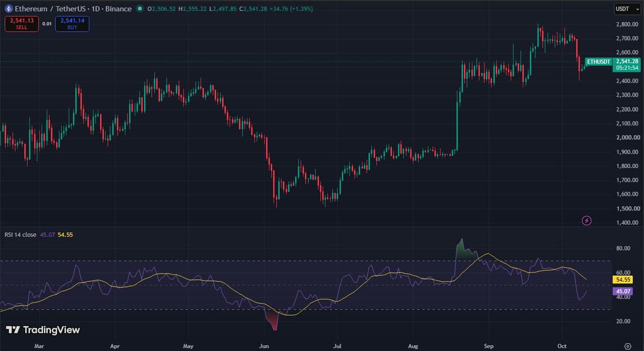Click the 1,500.00 price axis label
This screenshot has width=644, height=351.
(x=627, y=208)
